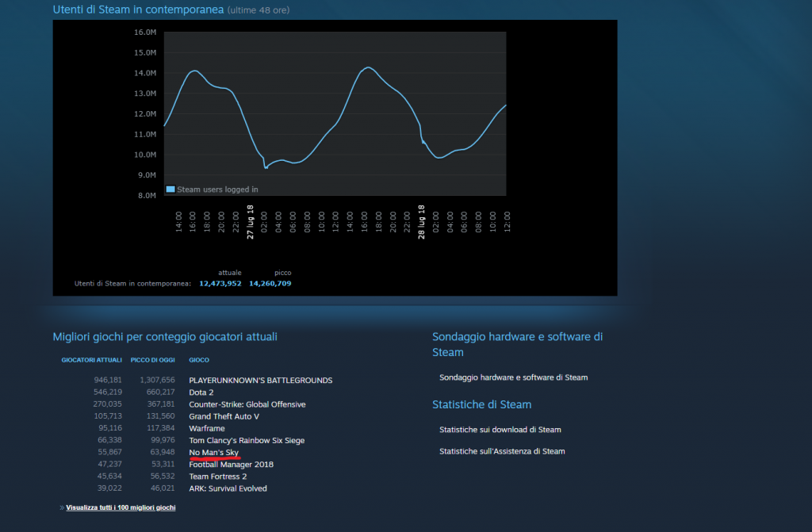Open Statistiche sui download di Steam
This screenshot has height=532, width=812.
pos(500,430)
